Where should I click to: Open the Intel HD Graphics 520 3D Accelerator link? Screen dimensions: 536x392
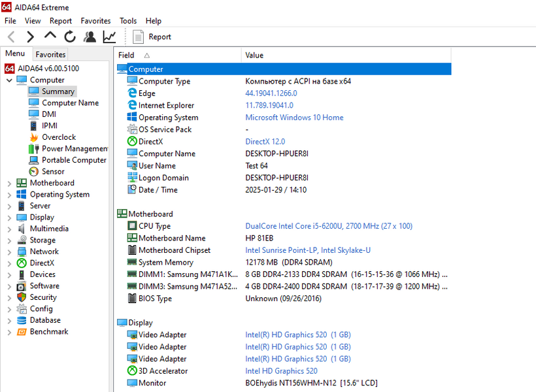point(281,371)
